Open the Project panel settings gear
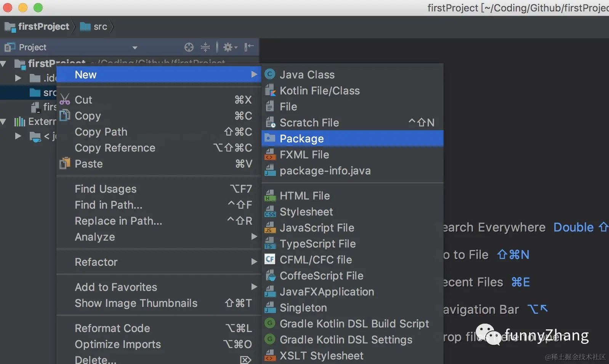Screen dimensions: 609x364 [230, 47]
